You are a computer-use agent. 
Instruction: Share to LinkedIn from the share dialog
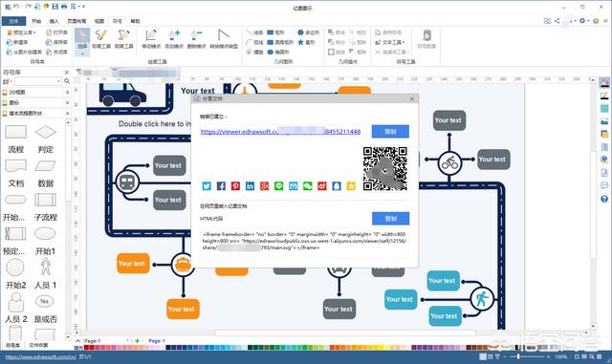click(x=250, y=186)
